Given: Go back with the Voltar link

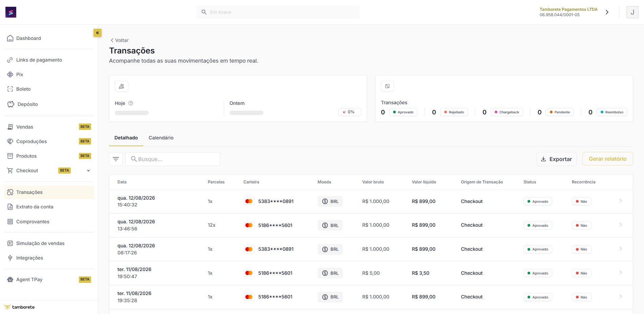Looking at the screenshot, I should (x=120, y=40).
